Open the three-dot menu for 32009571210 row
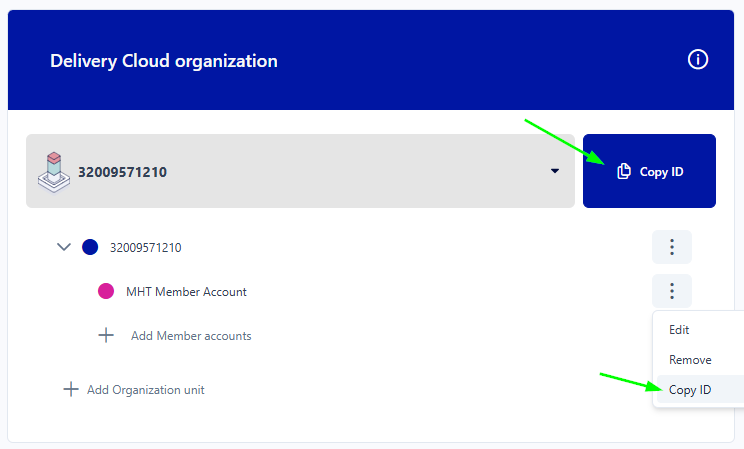 (x=672, y=247)
